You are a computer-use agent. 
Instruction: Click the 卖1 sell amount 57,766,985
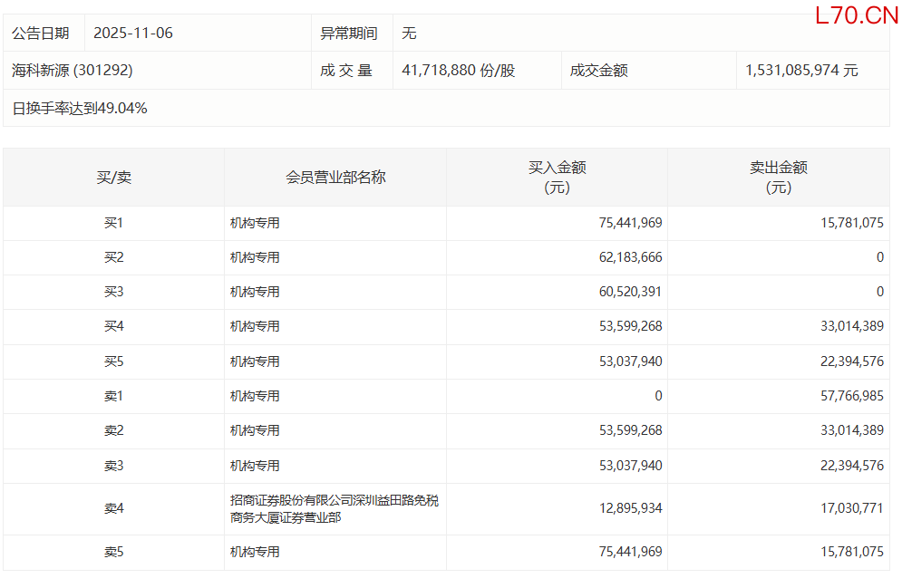(850, 396)
